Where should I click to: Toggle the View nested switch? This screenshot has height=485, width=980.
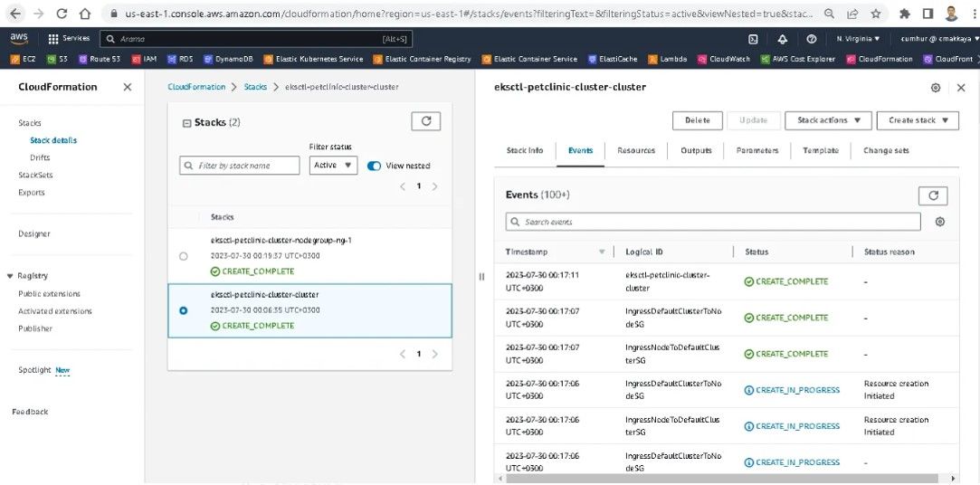pos(374,166)
